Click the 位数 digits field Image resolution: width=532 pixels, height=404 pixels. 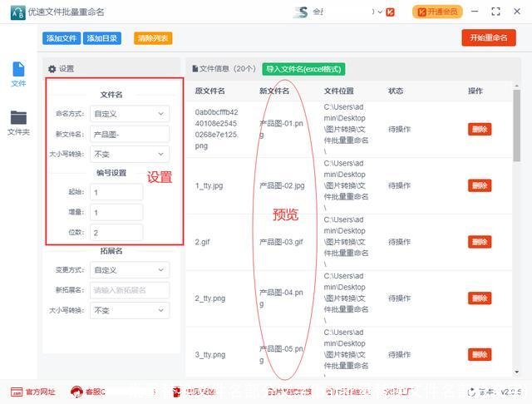[116, 233]
